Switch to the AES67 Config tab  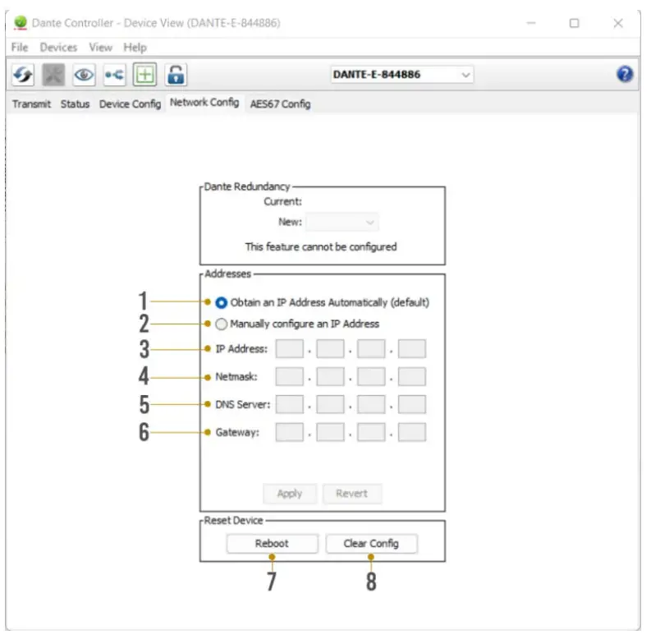pos(280,103)
